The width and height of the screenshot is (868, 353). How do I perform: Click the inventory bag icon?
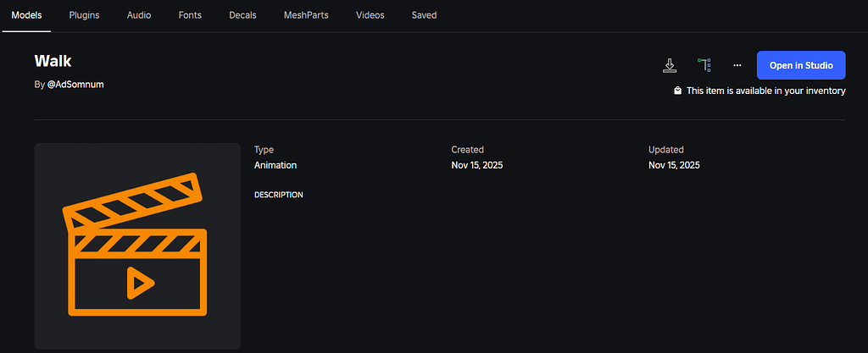click(x=678, y=91)
